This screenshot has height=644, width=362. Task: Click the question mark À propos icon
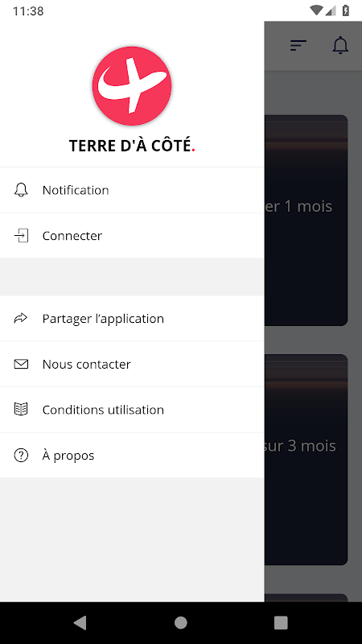pyautogui.click(x=21, y=455)
